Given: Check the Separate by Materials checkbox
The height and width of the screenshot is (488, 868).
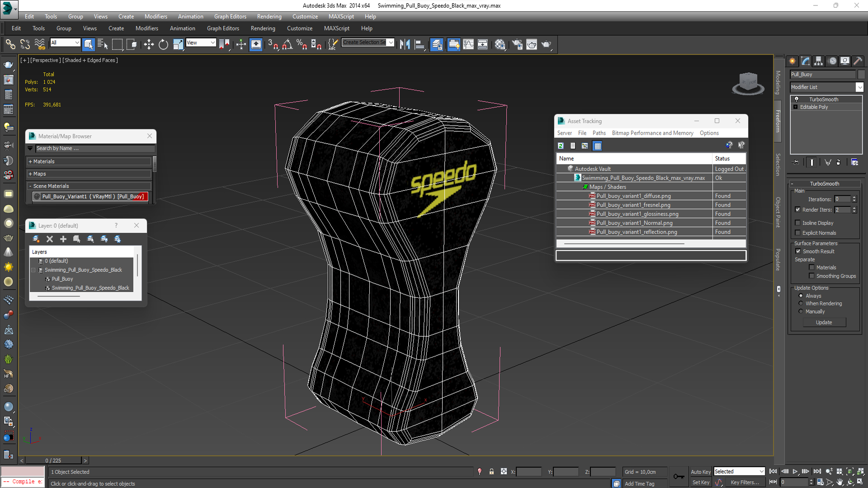Looking at the screenshot, I should point(811,267).
